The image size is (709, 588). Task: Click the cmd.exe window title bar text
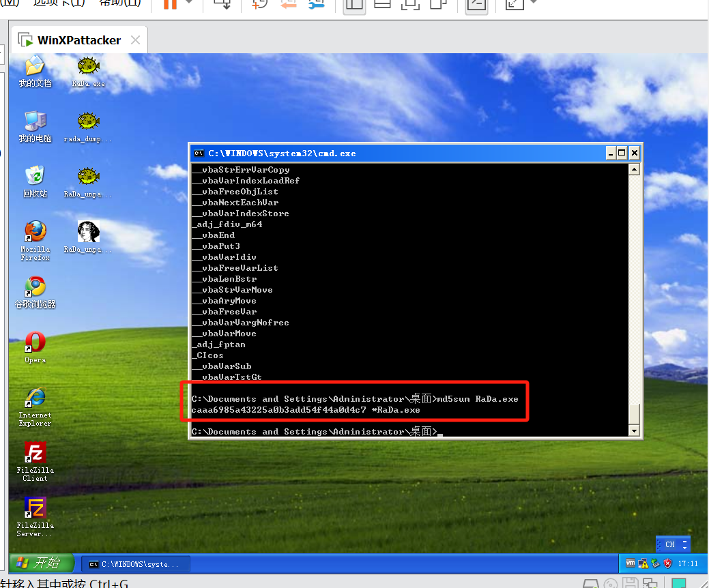point(282,153)
